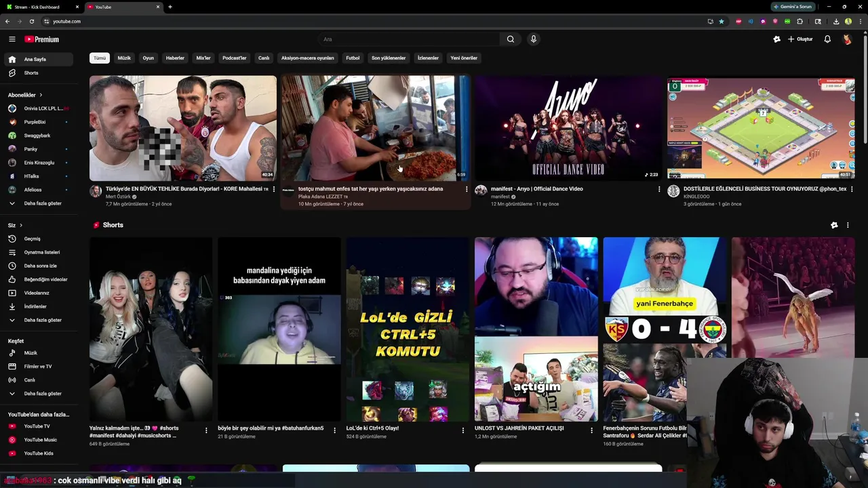Open Müzik under Keşfet
The image size is (868, 488).
37,352
